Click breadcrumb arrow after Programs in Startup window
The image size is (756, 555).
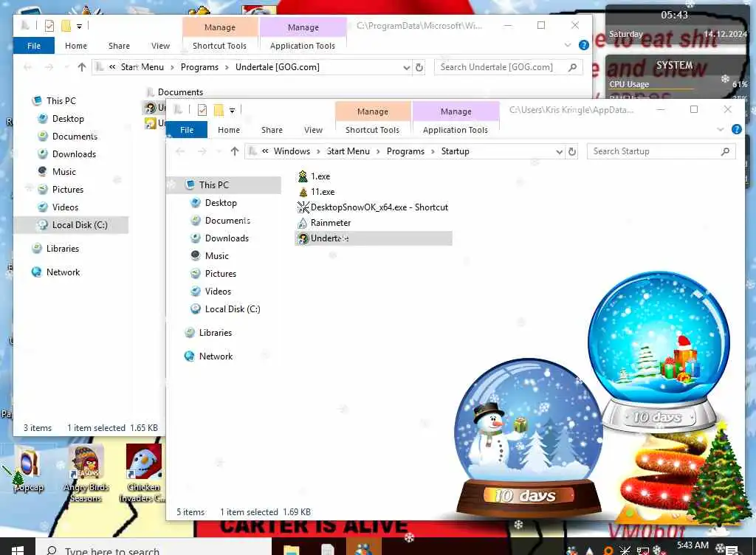tap(433, 152)
